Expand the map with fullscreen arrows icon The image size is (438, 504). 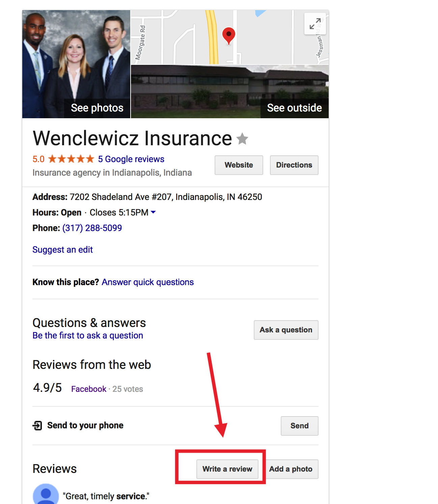point(315,24)
